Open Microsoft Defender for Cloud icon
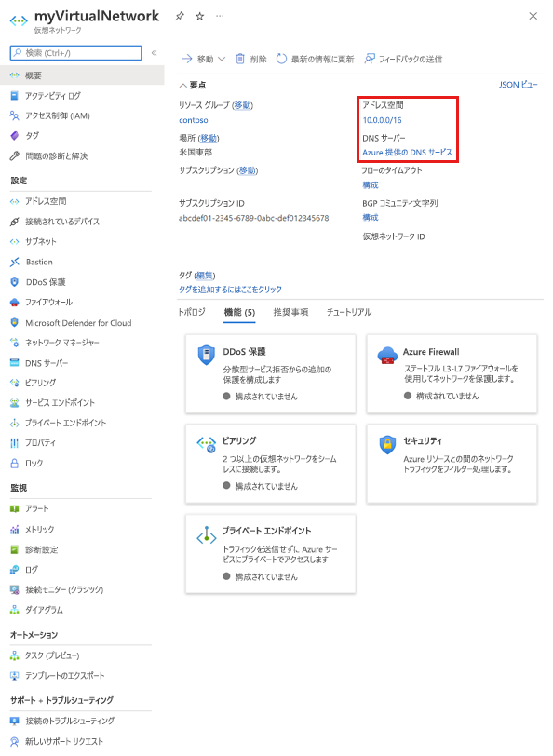553x756 pixels. [15, 322]
